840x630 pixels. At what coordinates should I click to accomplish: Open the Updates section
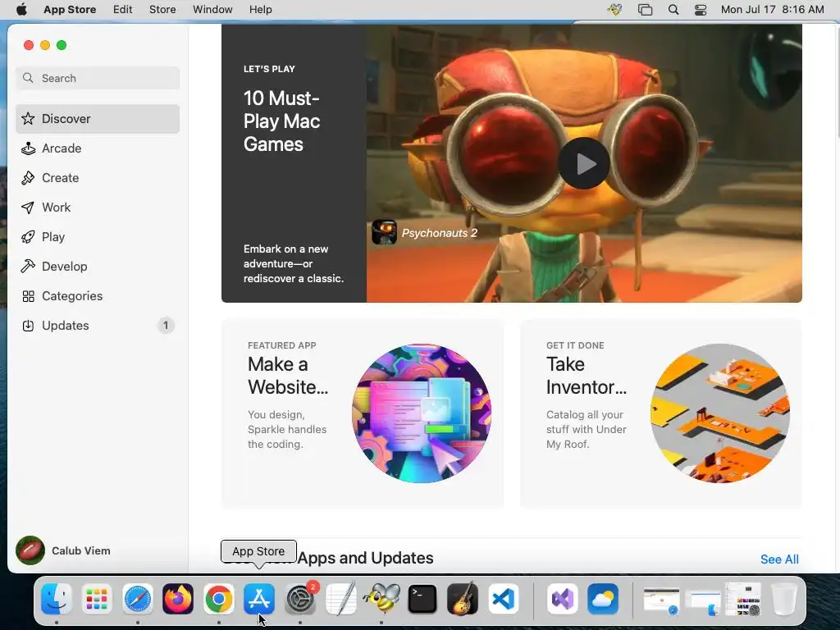[x=98, y=325]
